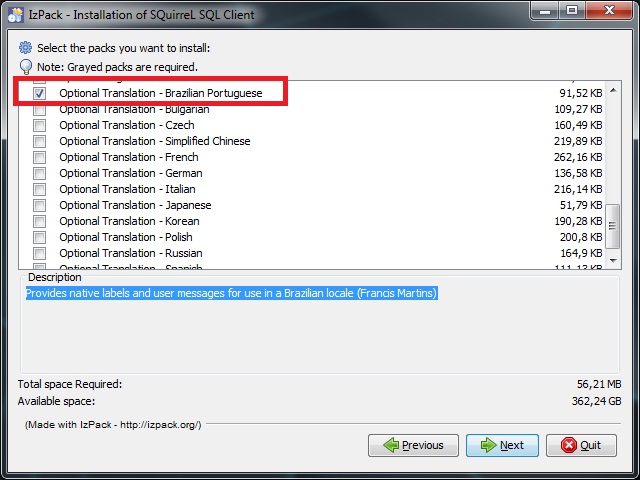Viewport: 640px width, 480px height.
Task: Check the Italian translation pack
Action: [x=40, y=189]
